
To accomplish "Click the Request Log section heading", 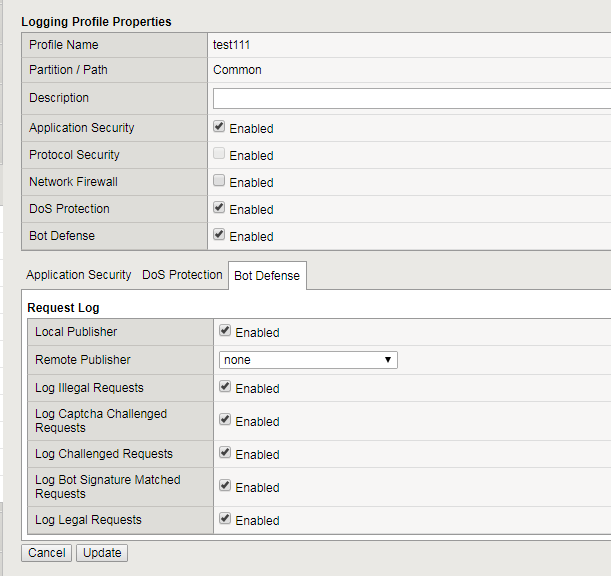I will (63, 308).
